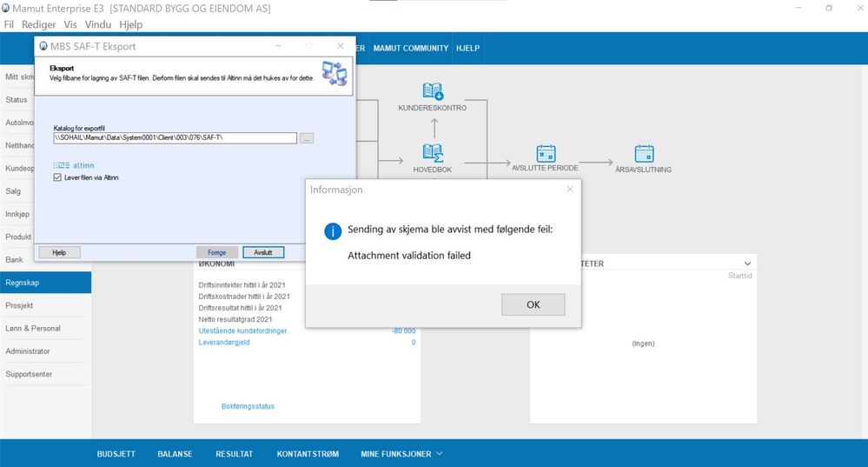868x467 pixels.
Task: Click 'Netto resultatgrad 2021' text
Action: point(235,319)
